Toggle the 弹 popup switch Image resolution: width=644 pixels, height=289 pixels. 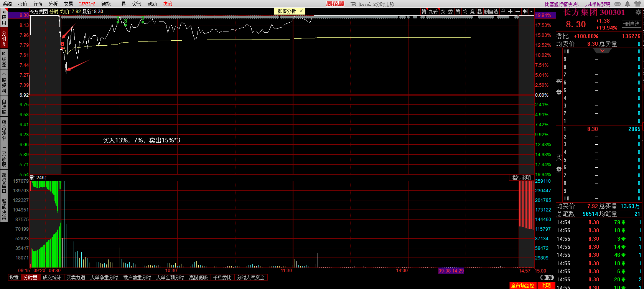547,277
